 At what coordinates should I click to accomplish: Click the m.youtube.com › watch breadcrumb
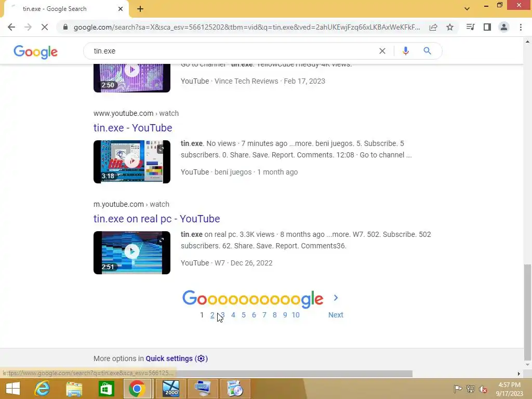[131, 204]
